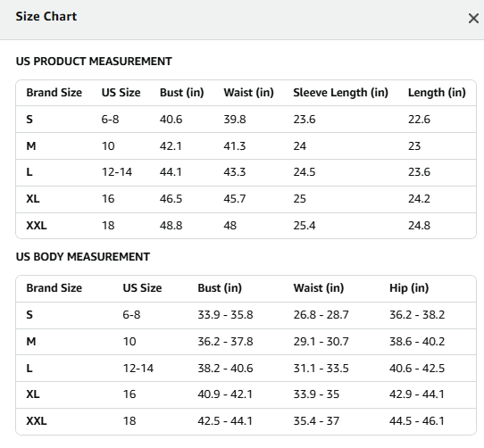Click the Length (in) column header
Screen dimensions: 484x448
tap(437, 93)
